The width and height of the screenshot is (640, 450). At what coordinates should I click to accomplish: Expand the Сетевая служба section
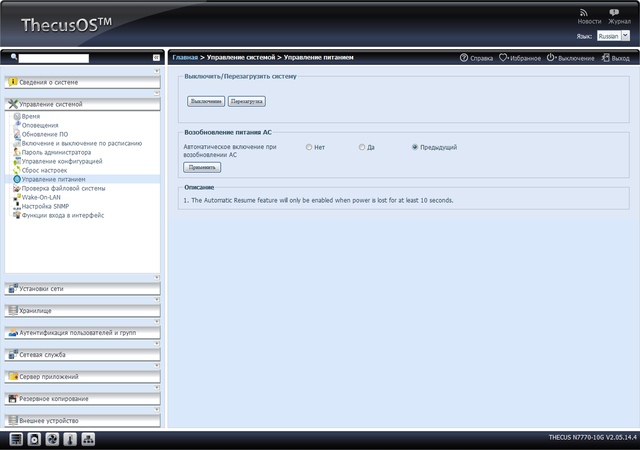click(82, 355)
